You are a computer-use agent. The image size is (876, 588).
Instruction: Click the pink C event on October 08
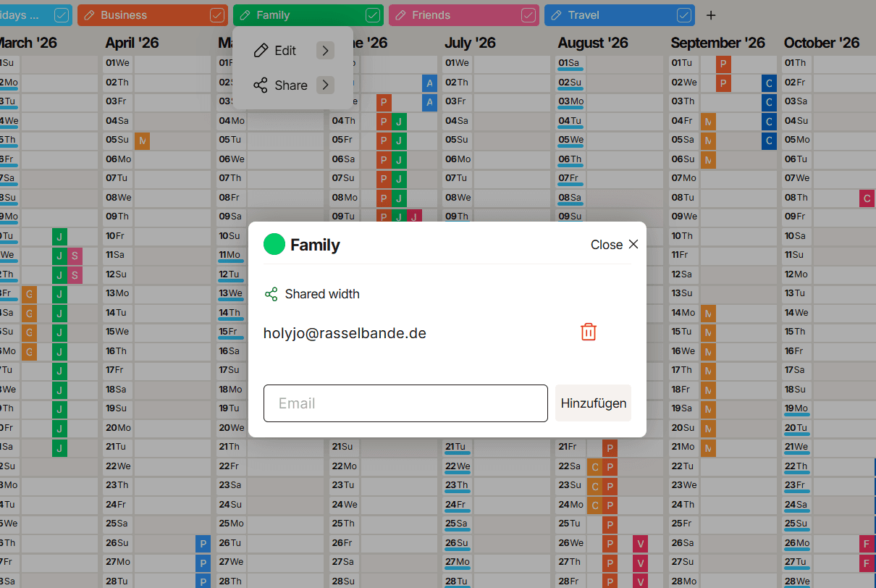click(867, 198)
